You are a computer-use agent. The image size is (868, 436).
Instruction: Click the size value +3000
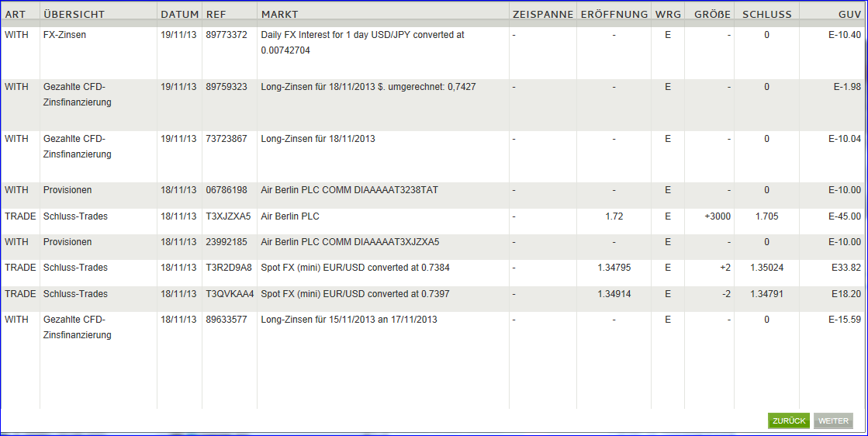coord(718,216)
